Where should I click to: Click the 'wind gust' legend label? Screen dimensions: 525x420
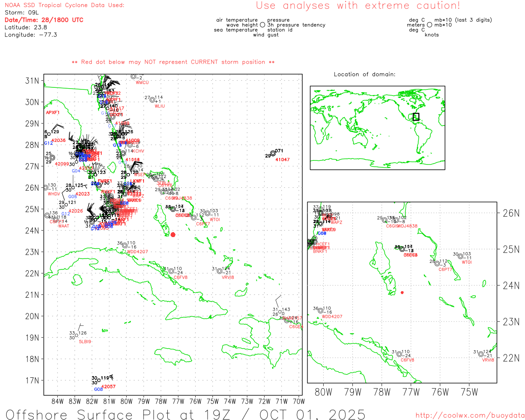(x=266, y=35)
